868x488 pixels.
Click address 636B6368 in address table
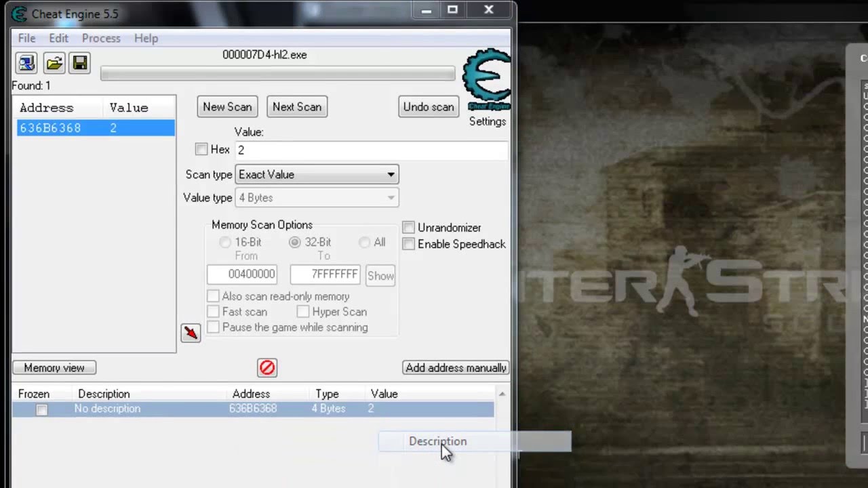(x=252, y=409)
